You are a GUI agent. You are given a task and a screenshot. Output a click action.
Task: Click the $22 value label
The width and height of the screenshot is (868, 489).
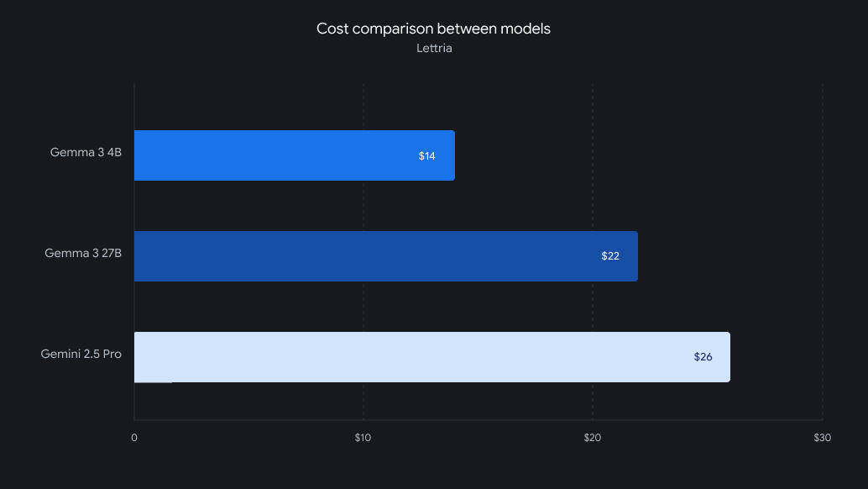click(x=610, y=256)
